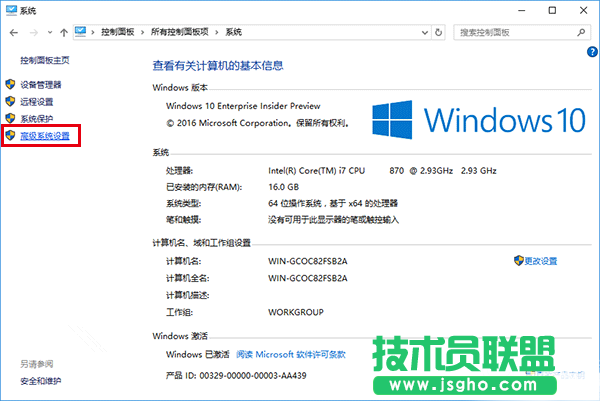Click the system icon in title bar
600x401 pixels.
(11, 10)
